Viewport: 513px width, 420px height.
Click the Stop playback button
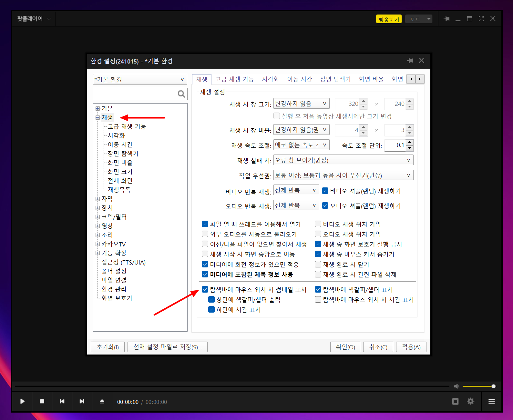(x=42, y=401)
